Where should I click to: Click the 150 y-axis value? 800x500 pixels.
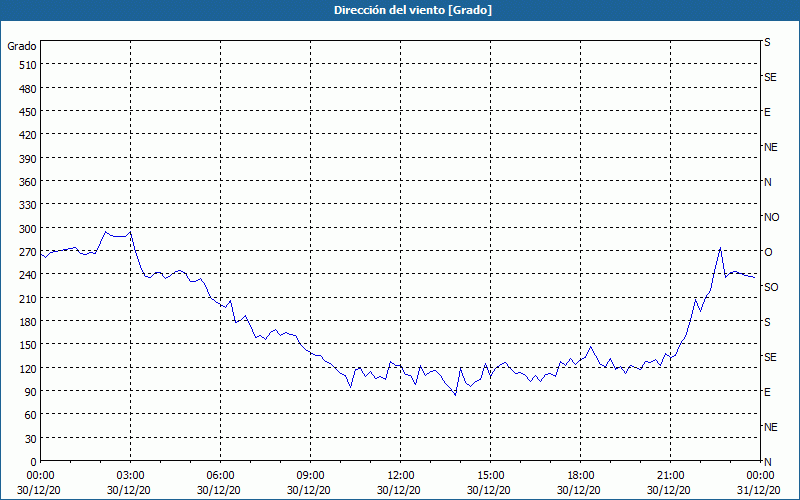(28, 345)
